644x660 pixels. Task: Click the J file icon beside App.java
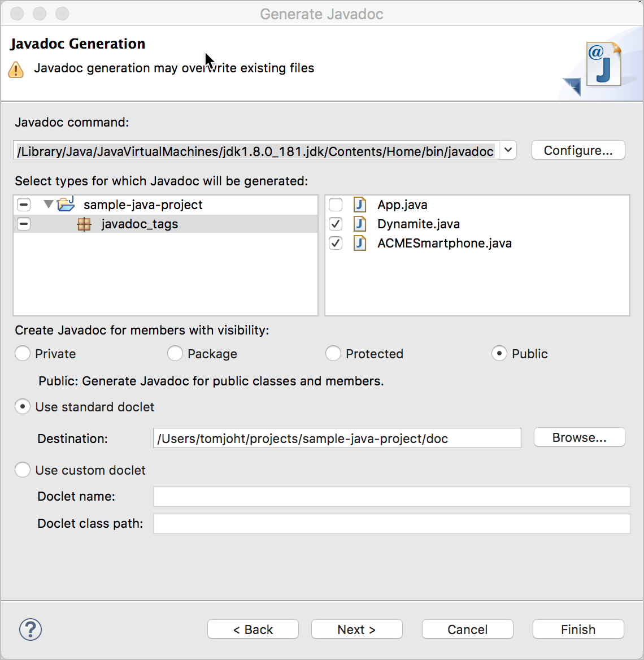point(360,205)
